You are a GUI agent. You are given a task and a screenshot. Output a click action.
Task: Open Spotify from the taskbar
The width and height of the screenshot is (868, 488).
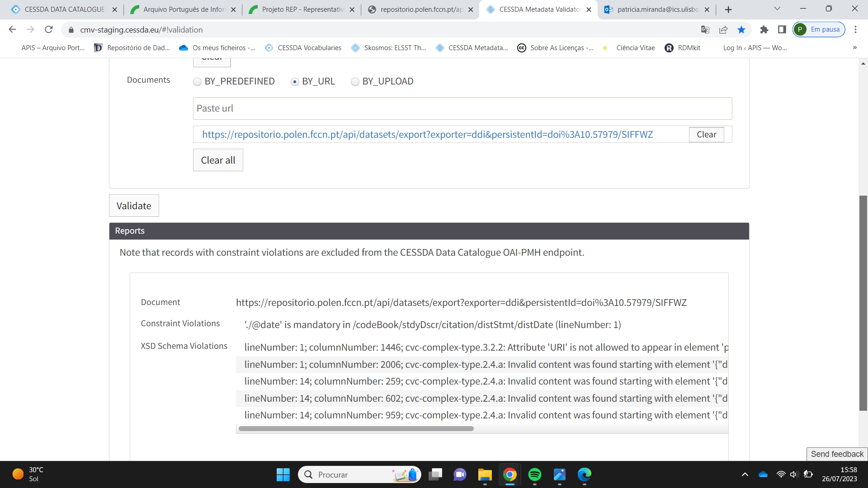(x=534, y=474)
